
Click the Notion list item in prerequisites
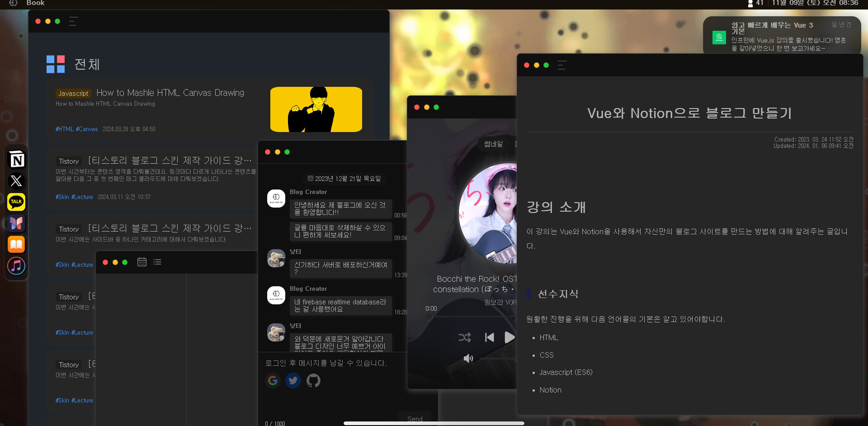coord(550,390)
